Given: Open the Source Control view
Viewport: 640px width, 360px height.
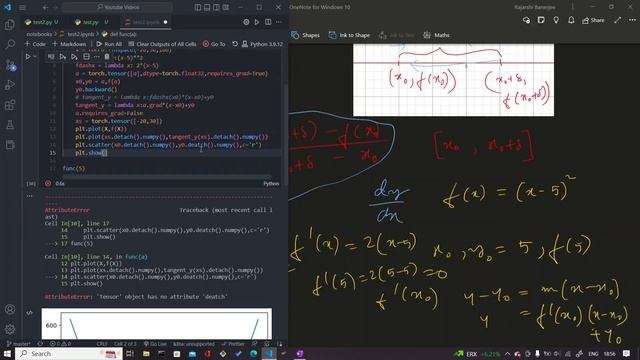Looking at the screenshot, I should (x=10, y=65).
